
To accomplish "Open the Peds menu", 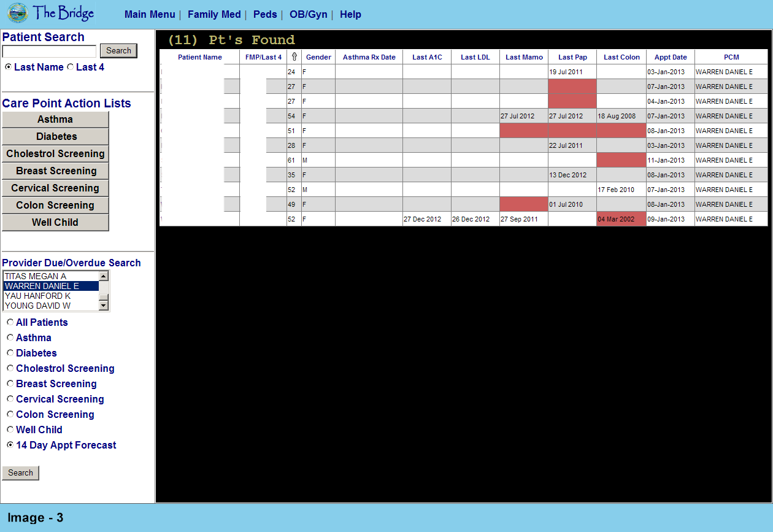I will click(265, 14).
